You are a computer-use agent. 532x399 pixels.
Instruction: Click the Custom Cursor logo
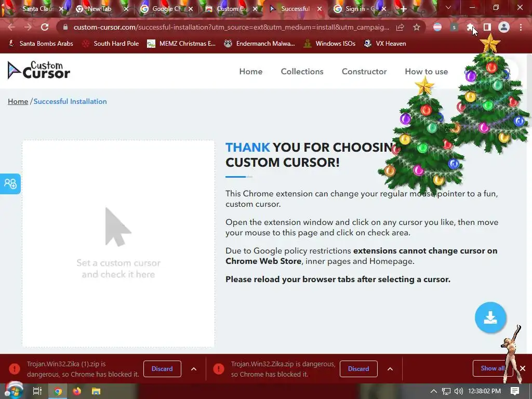(x=38, y=70)
